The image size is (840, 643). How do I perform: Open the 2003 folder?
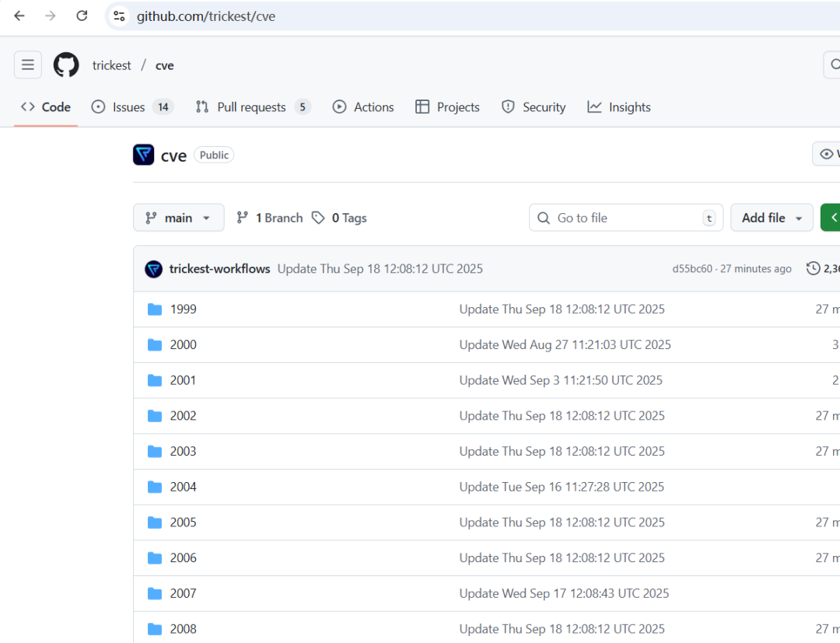coord(184,451)
